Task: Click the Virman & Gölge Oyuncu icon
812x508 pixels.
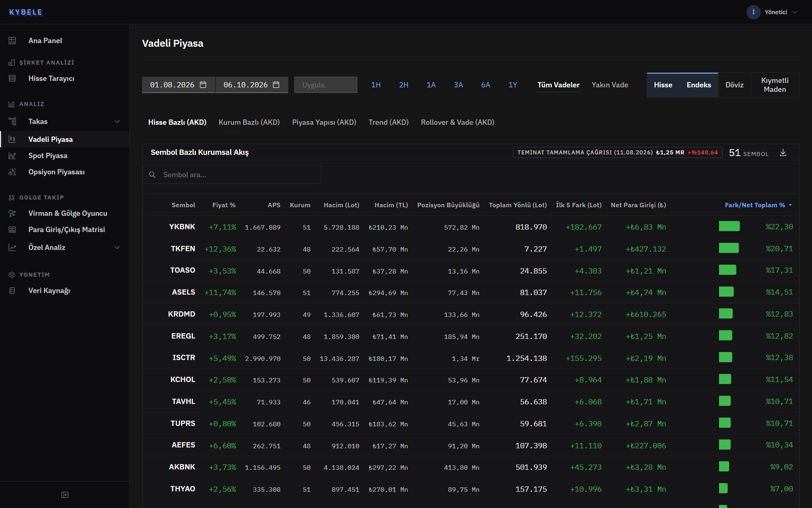Action: coord(12,213)
